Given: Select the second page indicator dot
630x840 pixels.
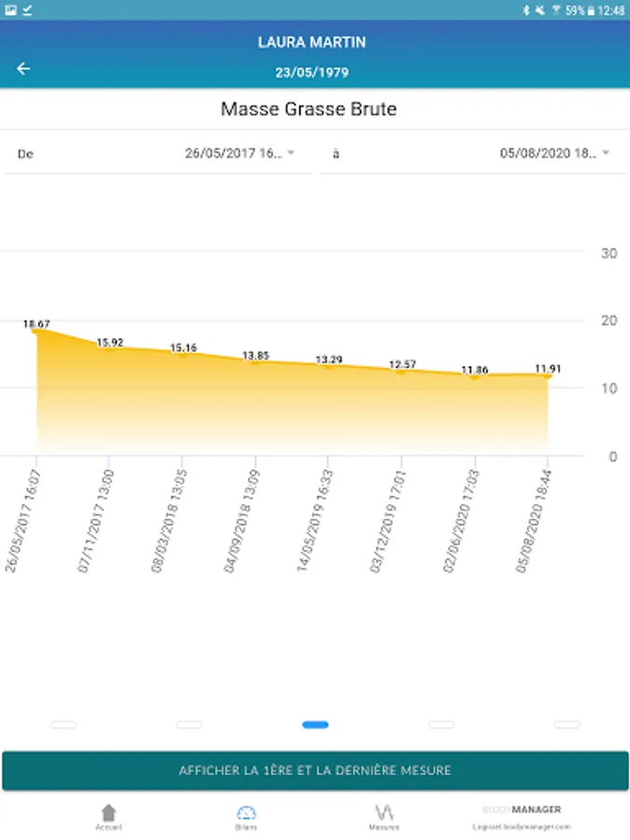Looking at the screenshot, I should coord(189,725).
